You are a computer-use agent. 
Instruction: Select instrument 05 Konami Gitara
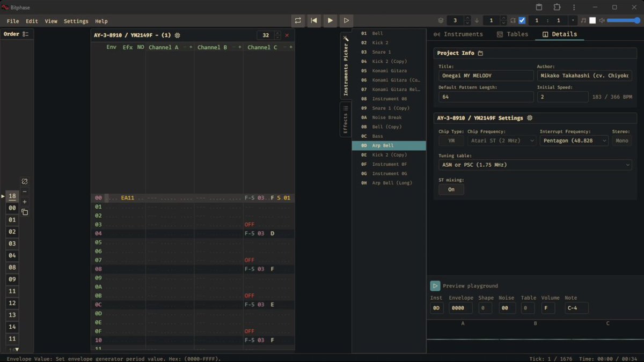(x=389, y=71)
